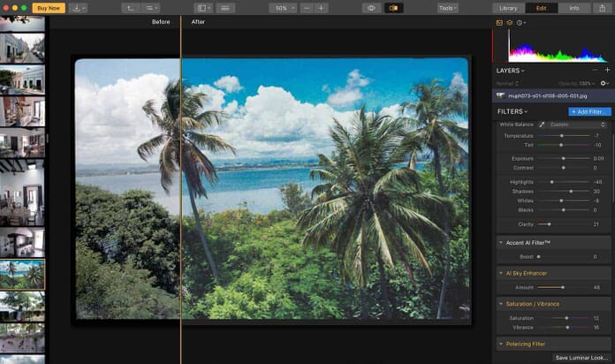Viewport: 615px width, 364px height.
Task: Click the Temperature slider handle
Action: pyautogui.click(x=562, y=136)
